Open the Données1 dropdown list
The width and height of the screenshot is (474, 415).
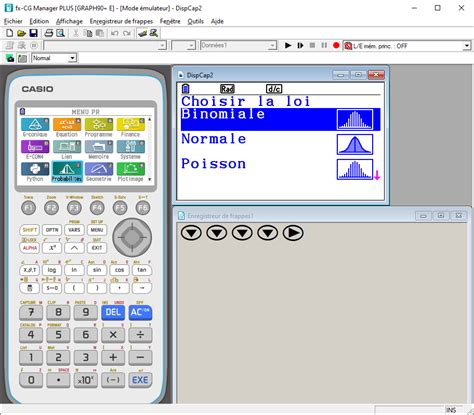[x=273, y=45]
